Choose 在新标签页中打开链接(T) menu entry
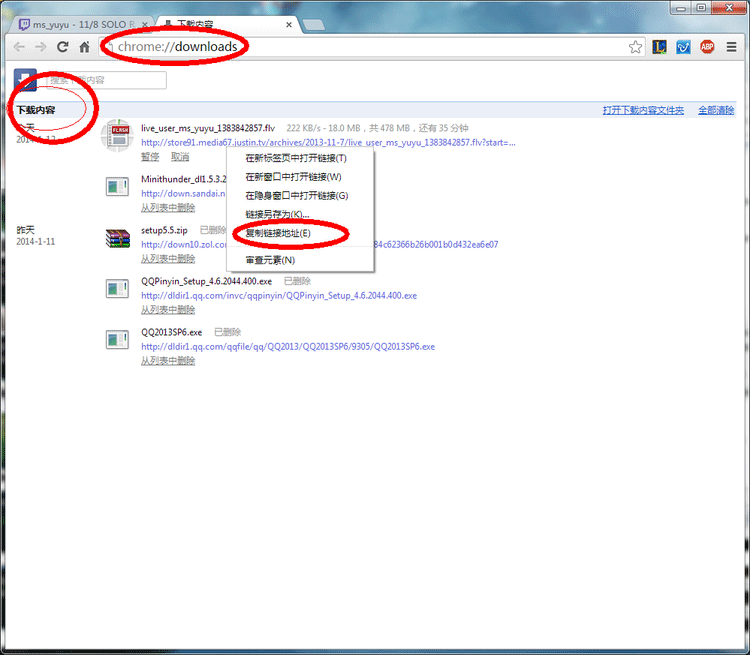Screen dimensions: 750x655 click(300, 158)
